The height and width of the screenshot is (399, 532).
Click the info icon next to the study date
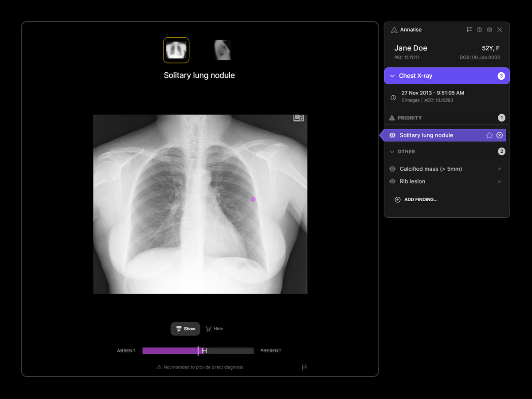tap(393, 98)
